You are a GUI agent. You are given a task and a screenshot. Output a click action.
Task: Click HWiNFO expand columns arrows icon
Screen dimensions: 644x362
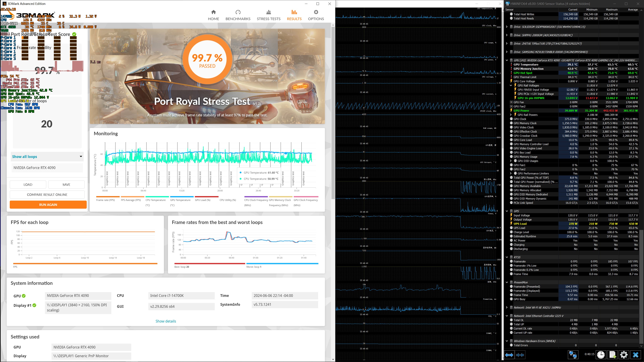click(x=509, y=355)
